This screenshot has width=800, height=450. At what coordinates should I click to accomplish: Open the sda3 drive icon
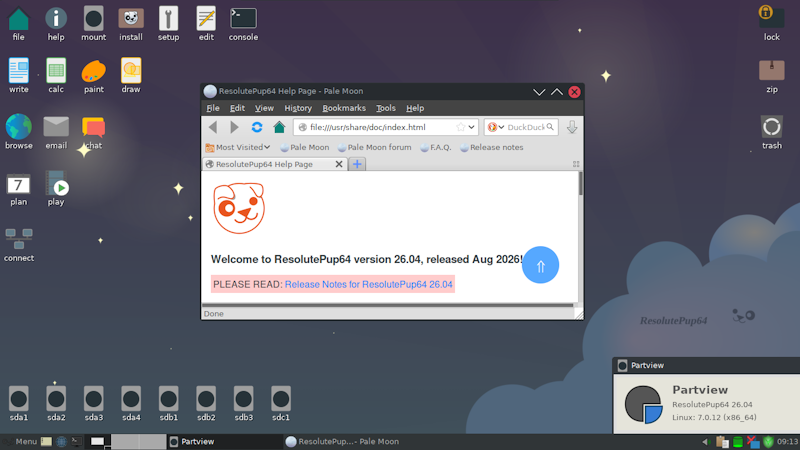coord(93,399)
